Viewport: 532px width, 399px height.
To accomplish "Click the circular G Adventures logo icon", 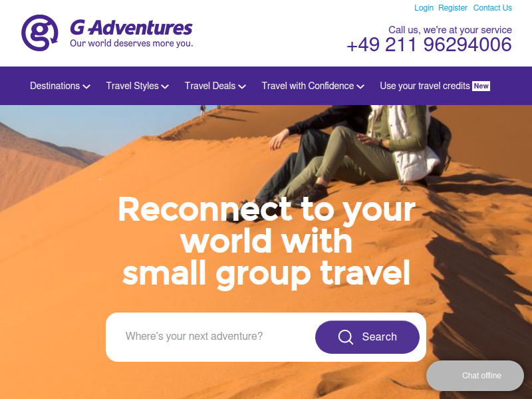I will [40, 33].
